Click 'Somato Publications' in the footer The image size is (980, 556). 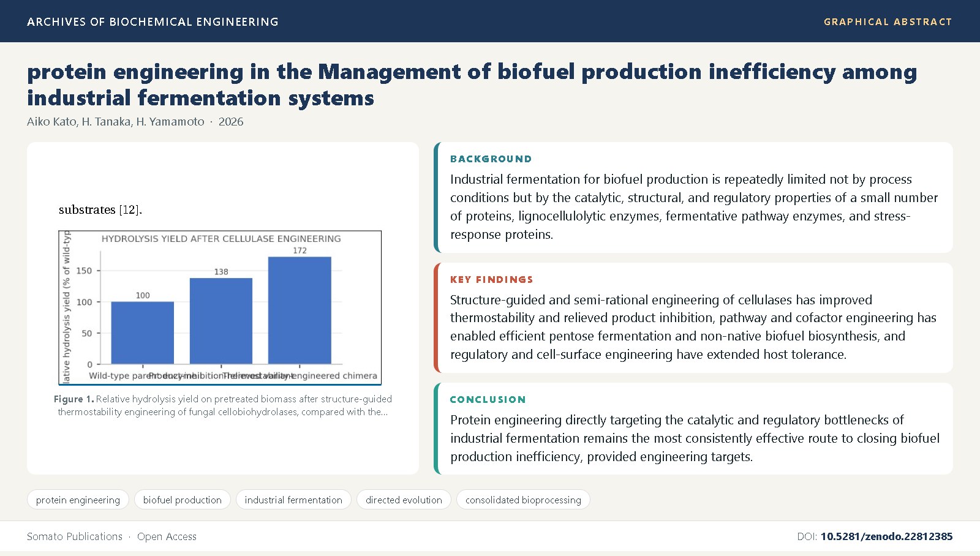point(75,536)
